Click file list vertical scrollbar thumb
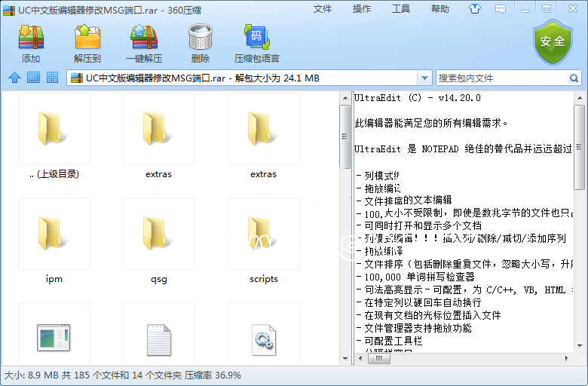 [345, 136]
